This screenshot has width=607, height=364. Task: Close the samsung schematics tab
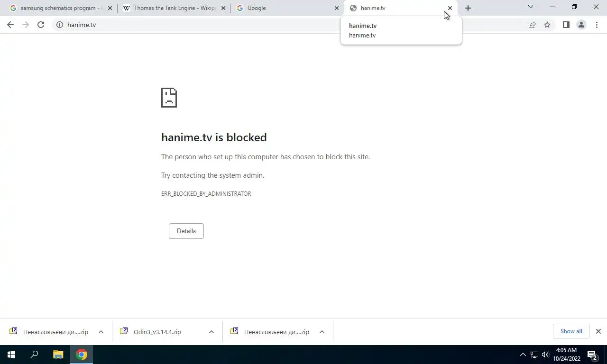click(x=110, y=8)
